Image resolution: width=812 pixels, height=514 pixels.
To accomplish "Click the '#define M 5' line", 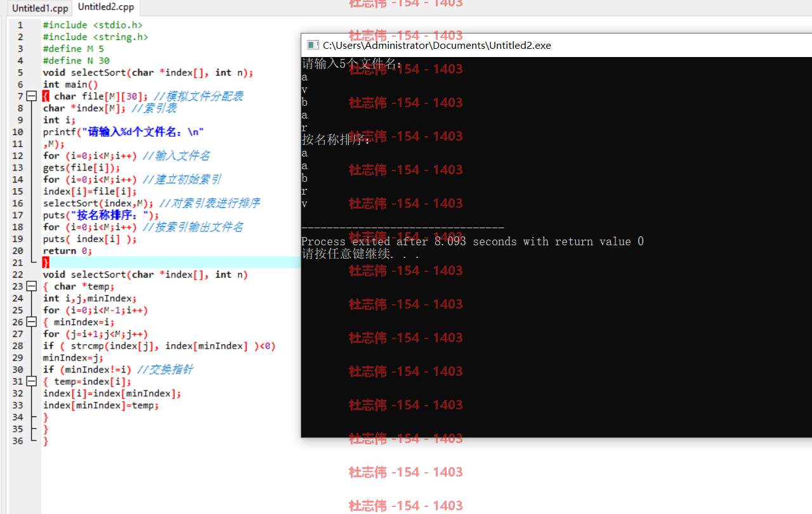I will click(73, 49).
